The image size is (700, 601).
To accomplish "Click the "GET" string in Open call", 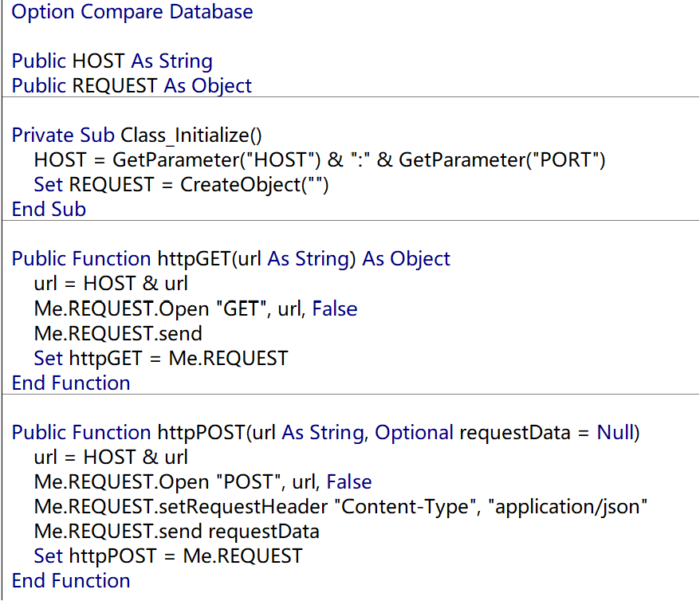I will (x=241, y=308).
